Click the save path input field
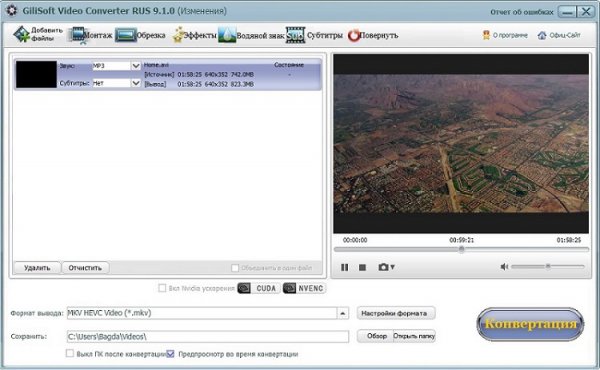This screenshot has height=370, width=600. tap(208, 336)
